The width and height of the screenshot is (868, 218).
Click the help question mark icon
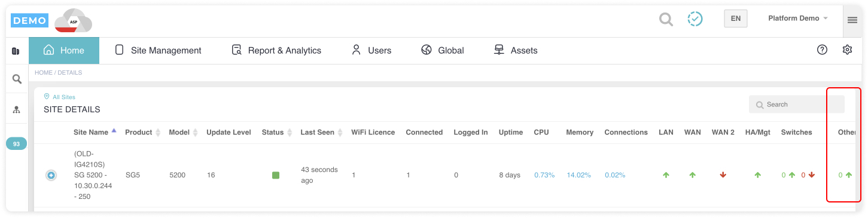[822, 50]
